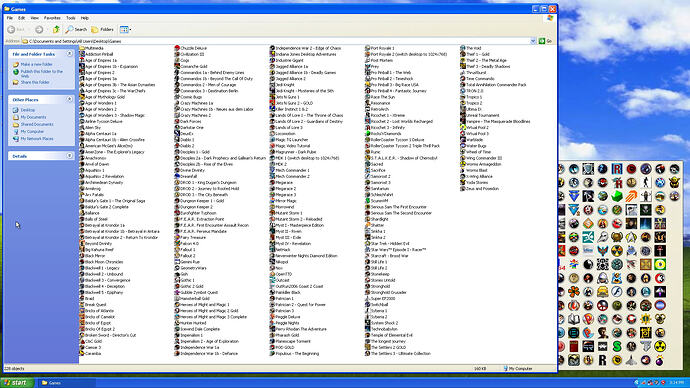Collapse the File and Folder Tasks panel
690x388 pixels.
[70, 54]
